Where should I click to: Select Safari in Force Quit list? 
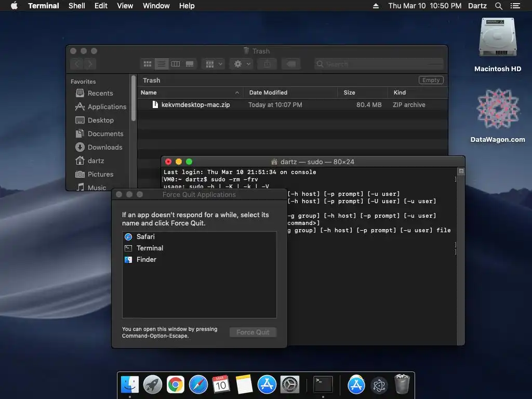199,237
